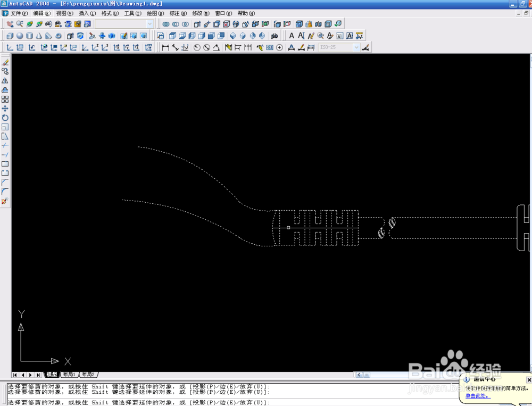Open the 视图(V) menu
The height and width of the screenshot is (406, 532).
click(64, 13)
